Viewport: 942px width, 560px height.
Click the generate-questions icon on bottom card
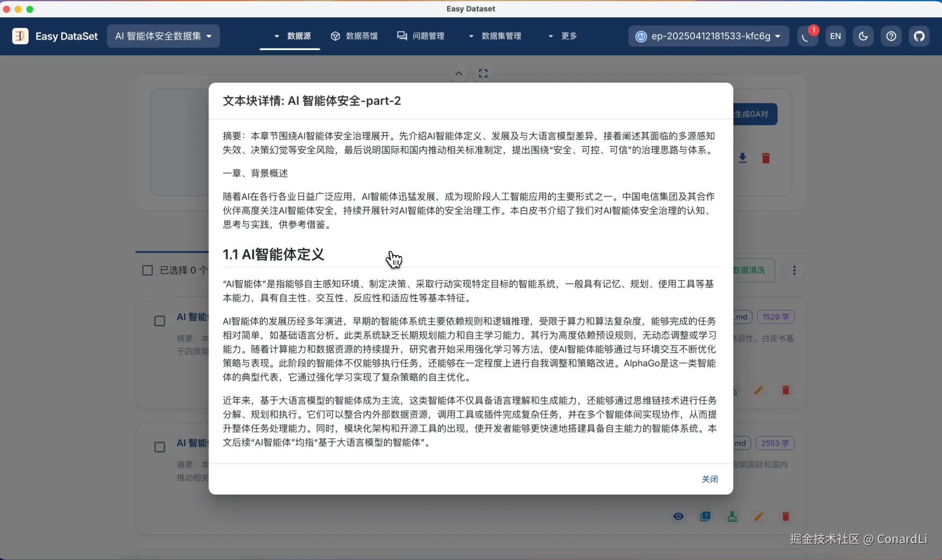(705, 516)
